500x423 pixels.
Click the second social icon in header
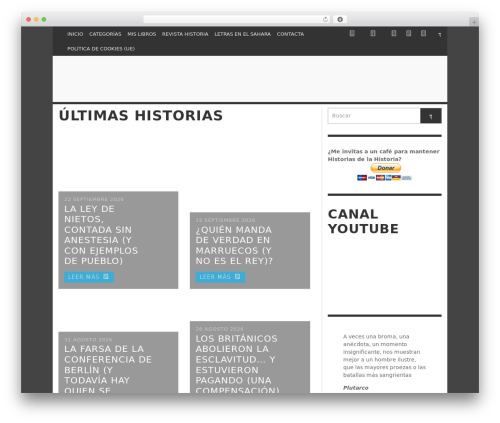click(x=373, y=33)
